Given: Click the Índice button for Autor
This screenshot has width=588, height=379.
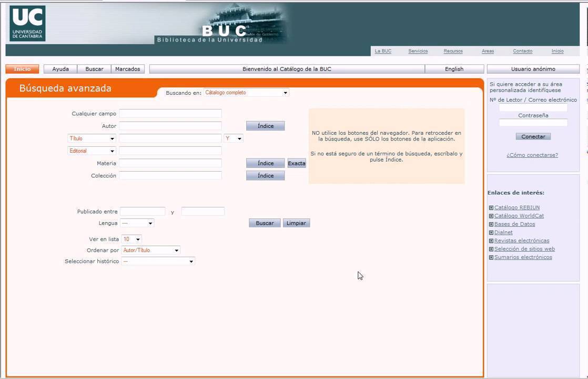Looking at the screenshot, I should (266, 126).
